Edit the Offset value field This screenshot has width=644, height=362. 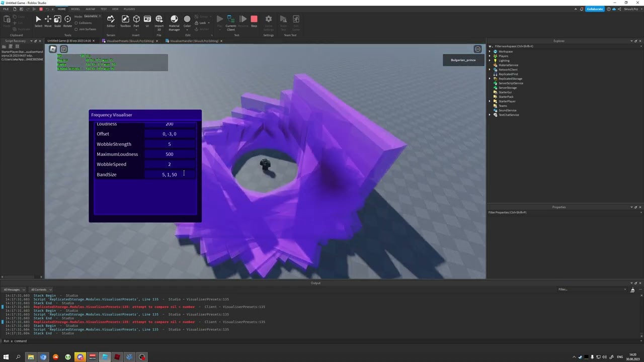[170, 134]
